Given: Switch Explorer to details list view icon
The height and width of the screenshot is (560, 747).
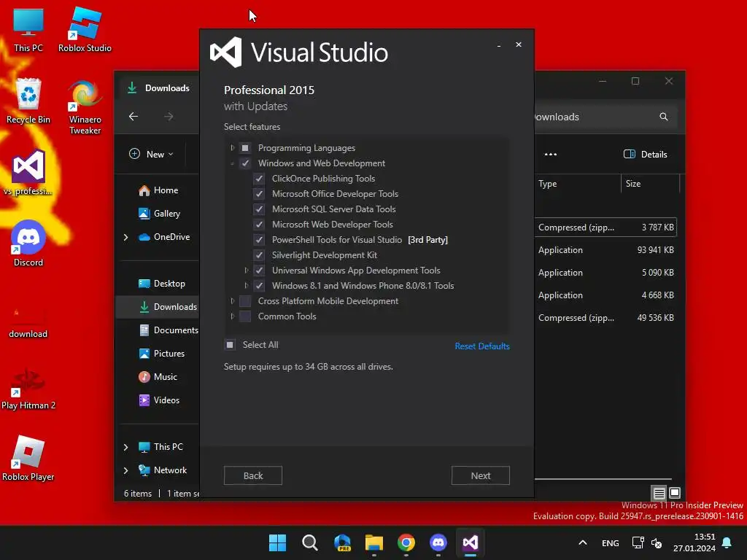Looking at the screenshot, I should tap(659, 493).
